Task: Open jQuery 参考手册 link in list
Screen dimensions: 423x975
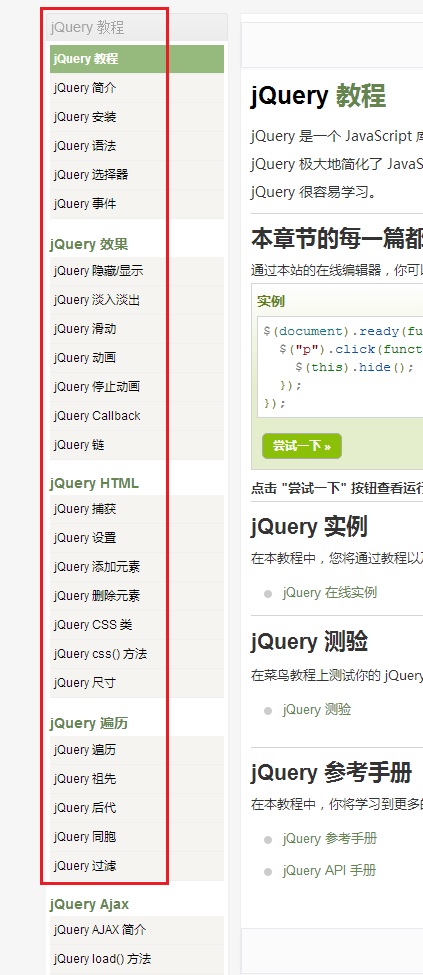Action: [330, 838]
